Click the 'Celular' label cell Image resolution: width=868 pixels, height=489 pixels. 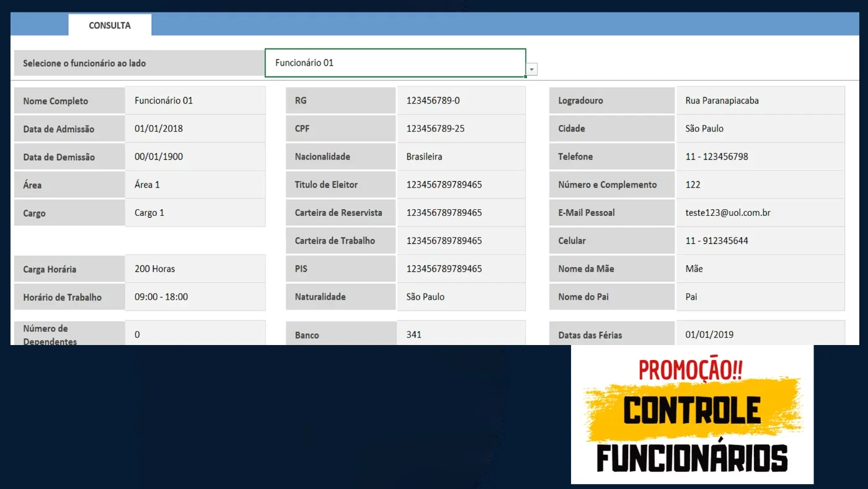pos(612,240)
